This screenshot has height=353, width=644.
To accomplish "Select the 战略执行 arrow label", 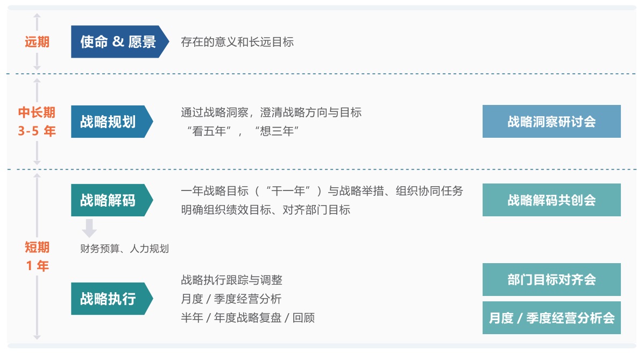I will (112, 299).
